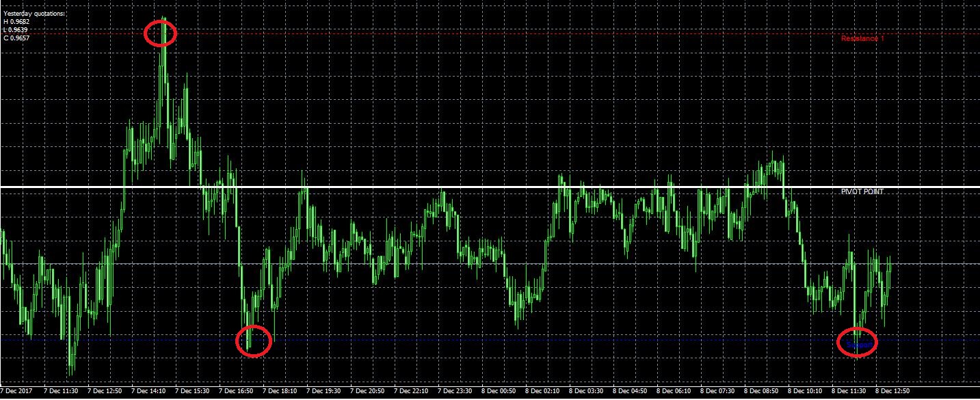Click the '7 Dec 19:30' time axis label
The image size is (980, 400).
click(x=324, y=392)
